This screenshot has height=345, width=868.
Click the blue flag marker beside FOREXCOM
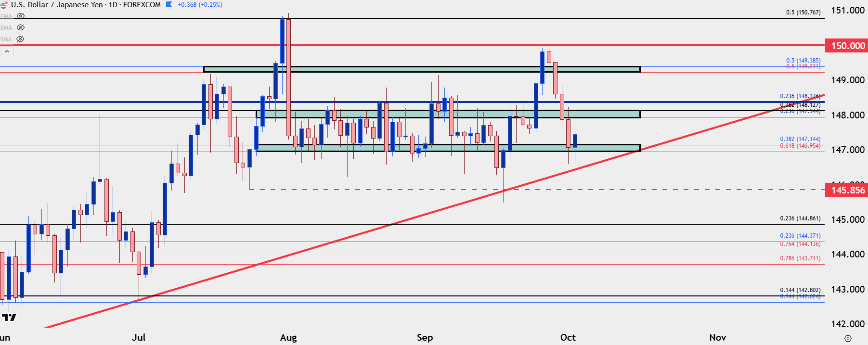169,4
